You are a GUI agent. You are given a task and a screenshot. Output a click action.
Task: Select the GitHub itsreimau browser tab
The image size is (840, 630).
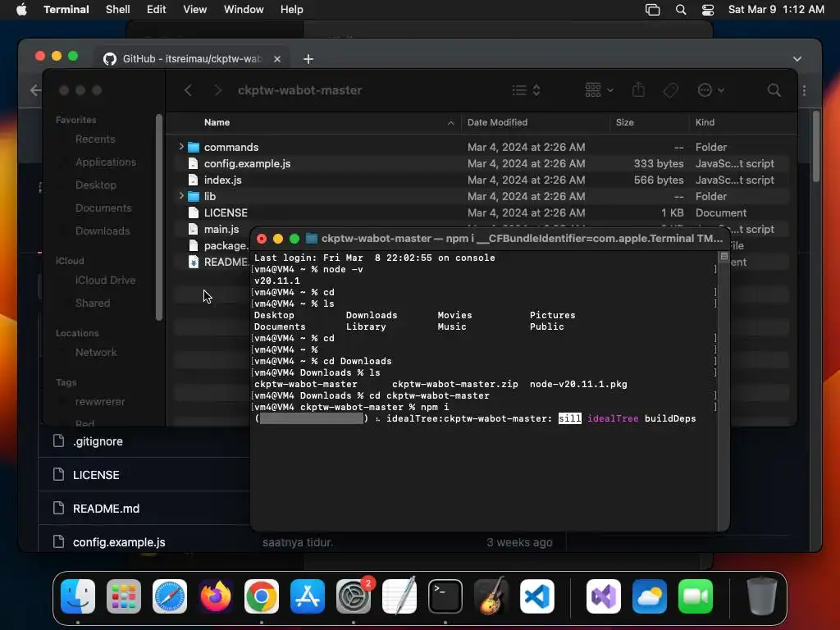click(x=192, y=59)
